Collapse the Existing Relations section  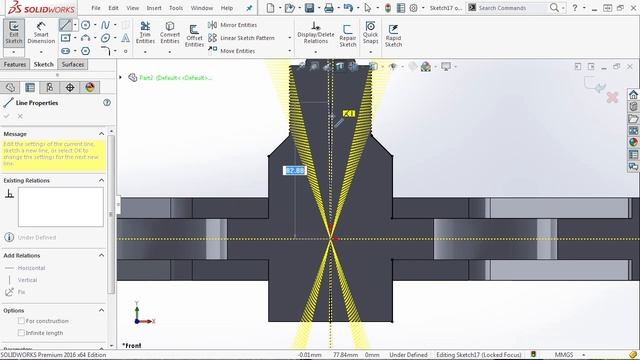pos(101,180)
